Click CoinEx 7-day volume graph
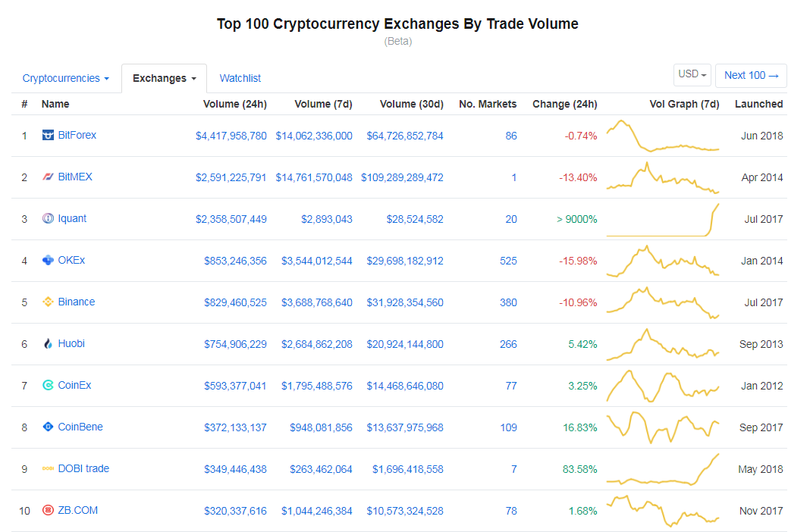810x532 pixels. pos(663,386)
